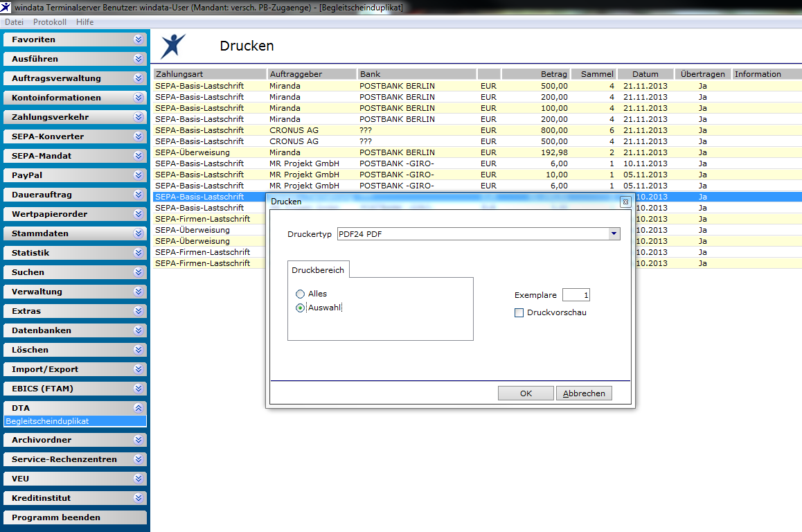The width and height of the screenshot is (802, 532).
Task: Click the Programm beenden button
Action: (75, 517)
